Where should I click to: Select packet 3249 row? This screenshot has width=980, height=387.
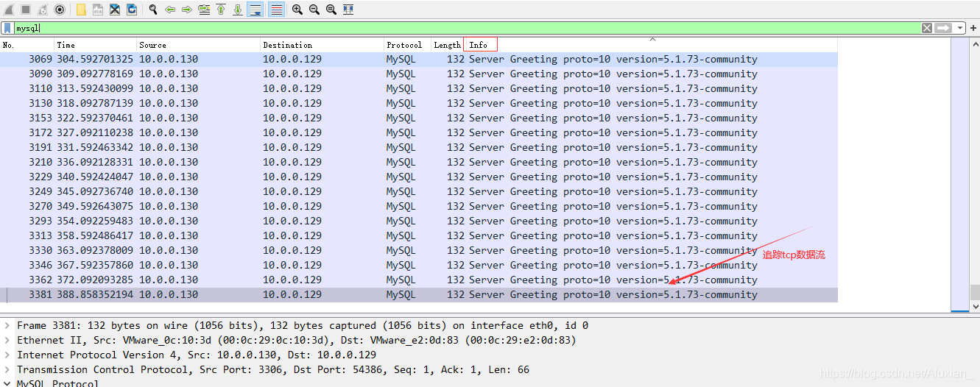pos(419,192)
